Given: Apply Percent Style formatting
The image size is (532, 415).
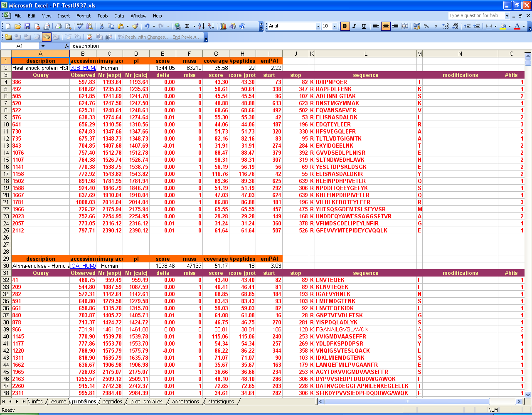Looking at the screenshot, I should [426, 26].
